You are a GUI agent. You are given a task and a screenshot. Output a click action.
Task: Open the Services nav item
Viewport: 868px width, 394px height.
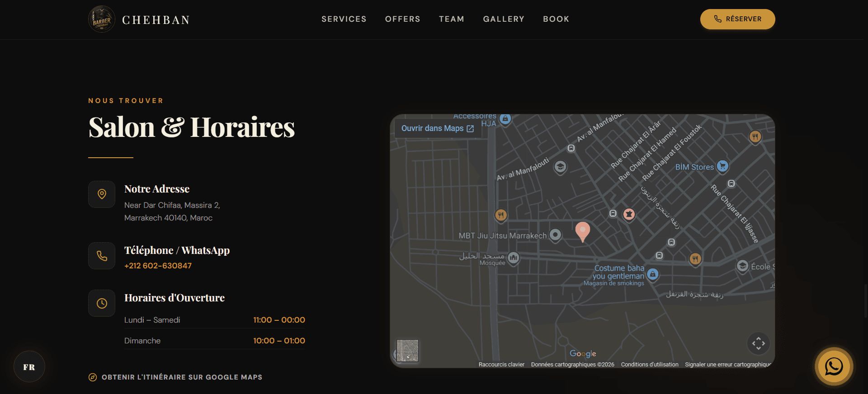pos(344,19)
